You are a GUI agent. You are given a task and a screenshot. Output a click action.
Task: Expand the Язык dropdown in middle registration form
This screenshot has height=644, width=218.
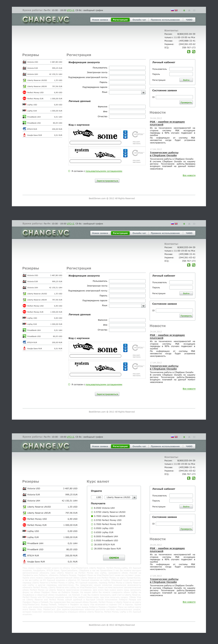(143, 306)
